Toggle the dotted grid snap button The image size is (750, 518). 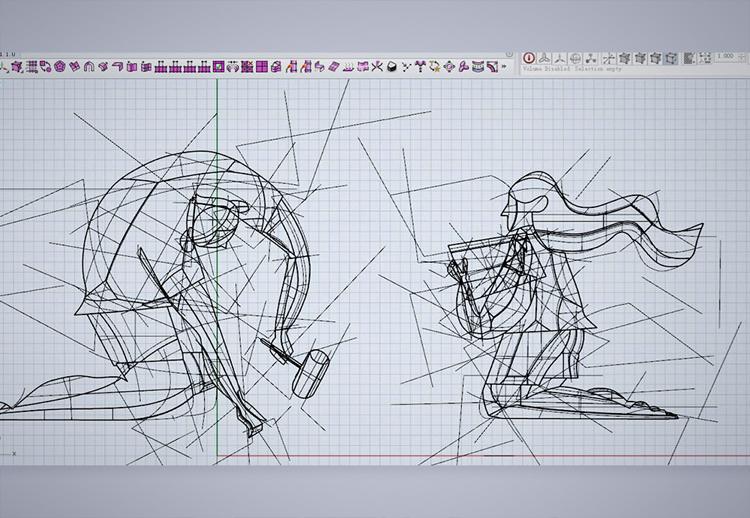click(x=704, y=58)
